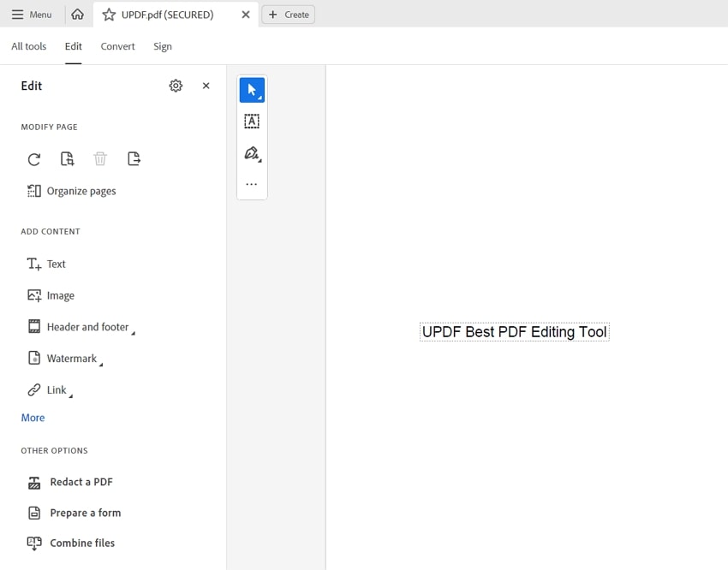Viewport: 728px width, 570px height.
Task: Select the pen sign tool
Action: 252,153
